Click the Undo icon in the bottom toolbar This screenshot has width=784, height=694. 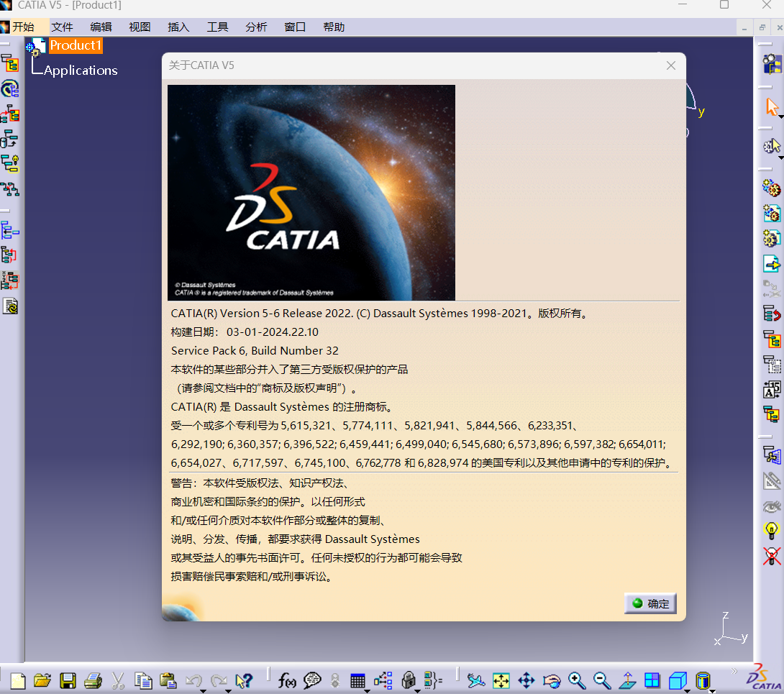click(193, 679)
